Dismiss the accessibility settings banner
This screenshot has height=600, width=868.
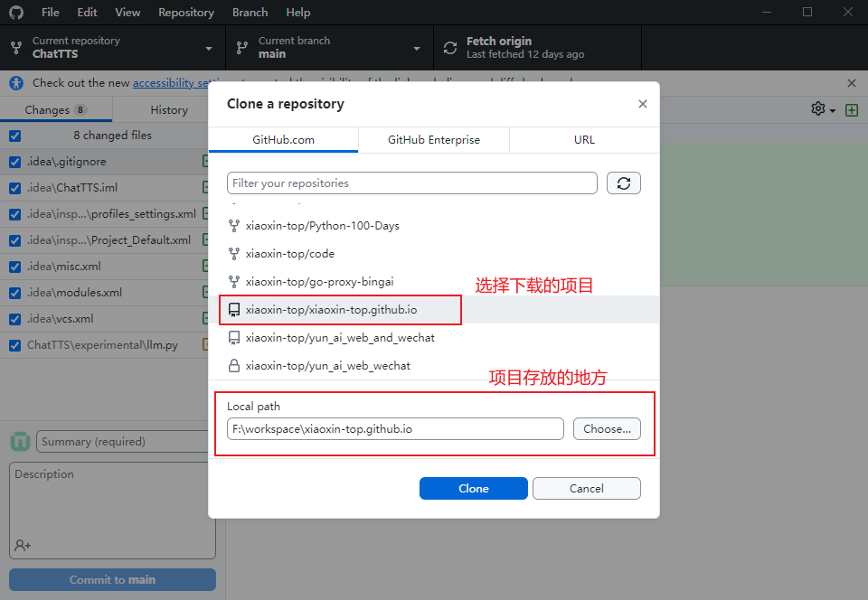[851, 82]
